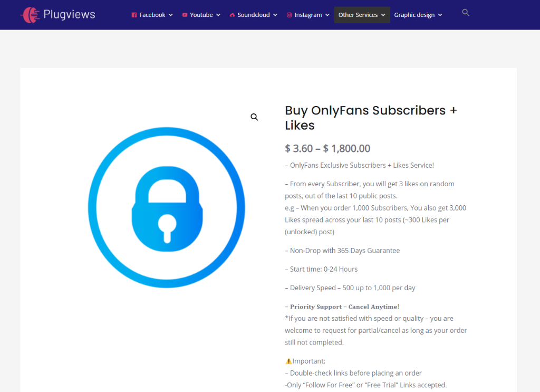540x392 pixels.
Task: Expand the Youtube dropdown chevron
Action: point(218,15)
